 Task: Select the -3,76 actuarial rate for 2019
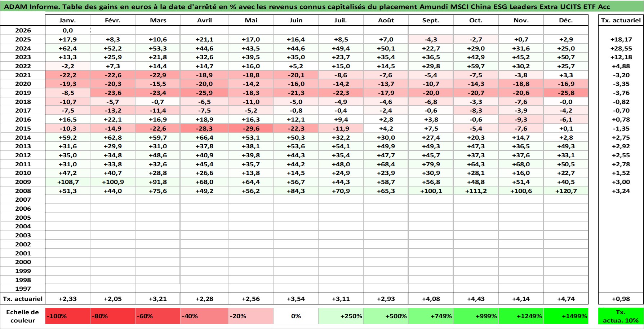point(621,93)
